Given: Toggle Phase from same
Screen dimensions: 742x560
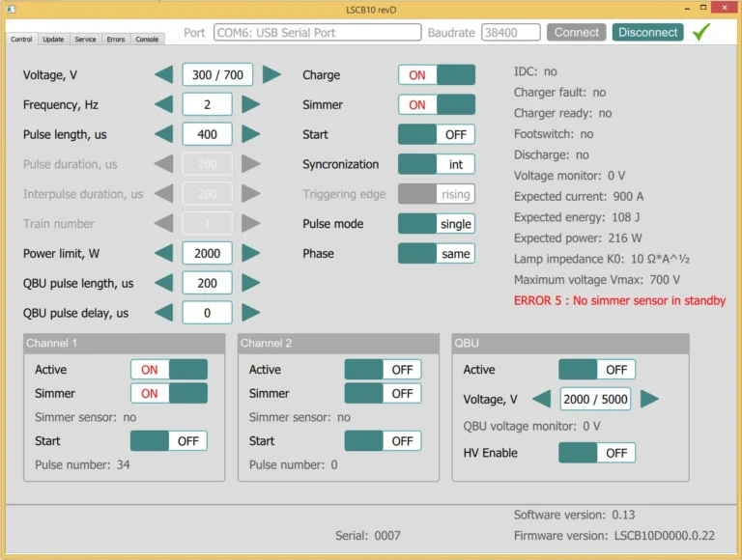Looking at the screenshot, I should coord(437,254).
